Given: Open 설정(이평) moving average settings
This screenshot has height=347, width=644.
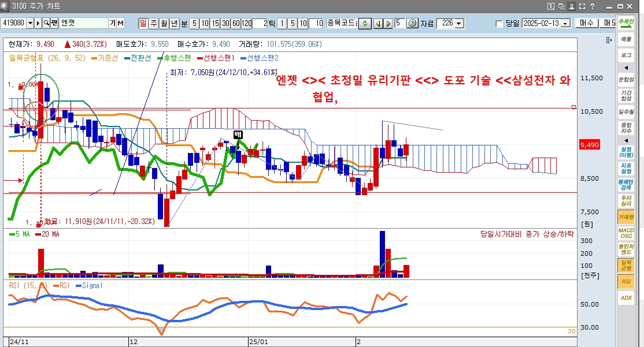Looking at the screenshot, I should pyautogui.click(x=626, y=152).
